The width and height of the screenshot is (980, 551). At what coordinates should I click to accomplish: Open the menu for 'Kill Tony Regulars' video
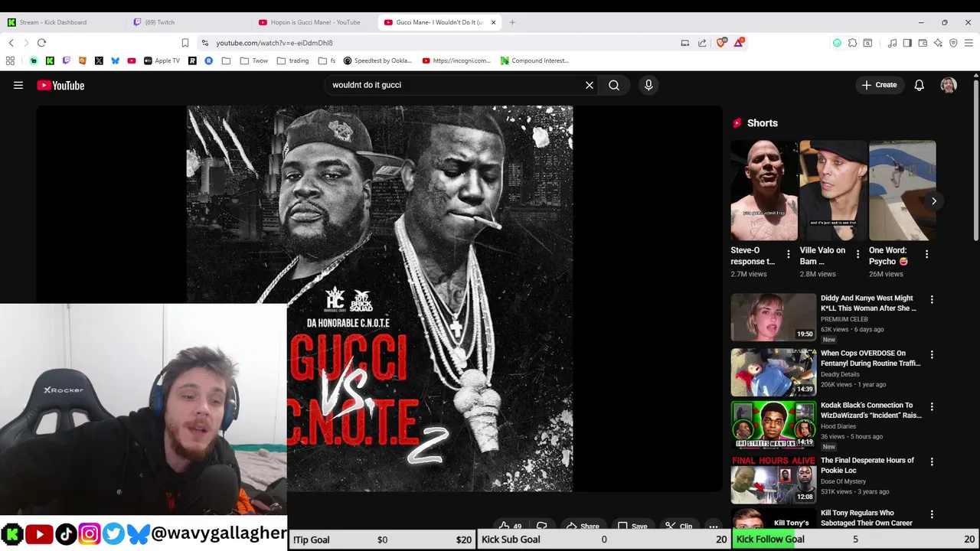coord(932,514)
